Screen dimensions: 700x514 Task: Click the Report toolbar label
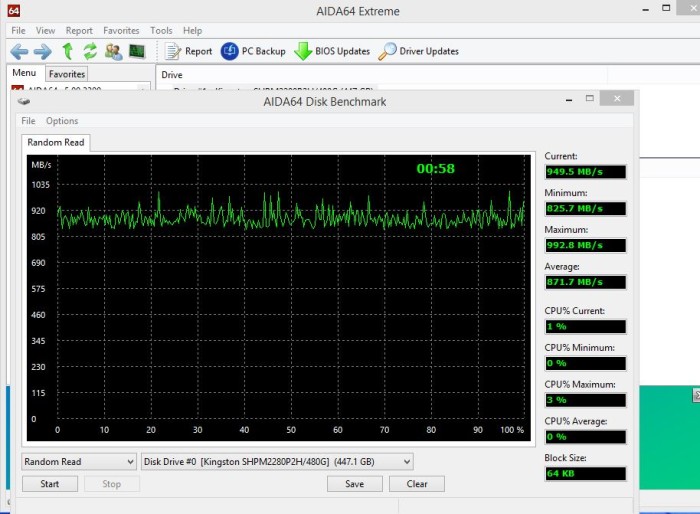pyautogui.click(x=198, y=51)
